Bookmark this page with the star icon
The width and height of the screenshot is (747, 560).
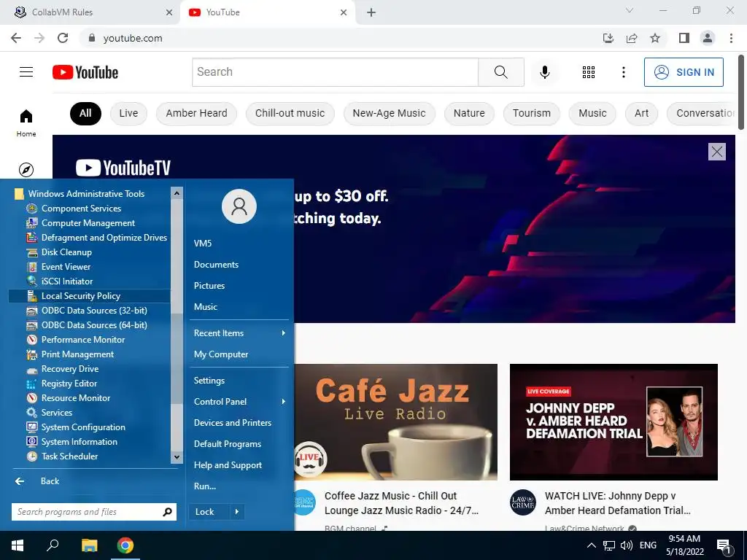pyautogui.click(x=655, y=38)
